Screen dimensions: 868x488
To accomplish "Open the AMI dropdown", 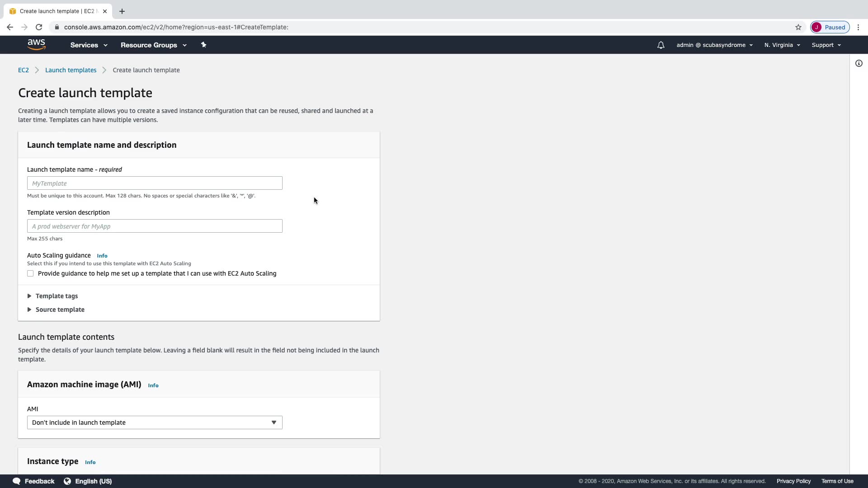I will 155,422.
